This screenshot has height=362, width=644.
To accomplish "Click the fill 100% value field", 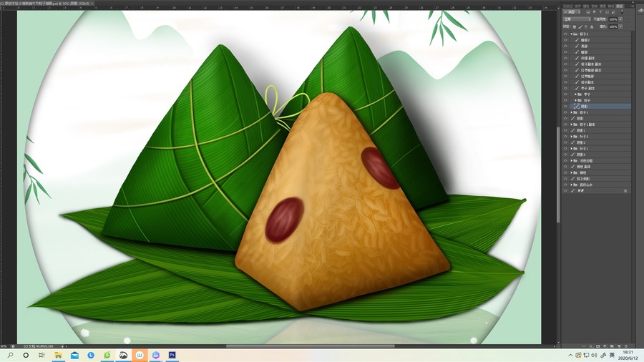I will point(613,26).
